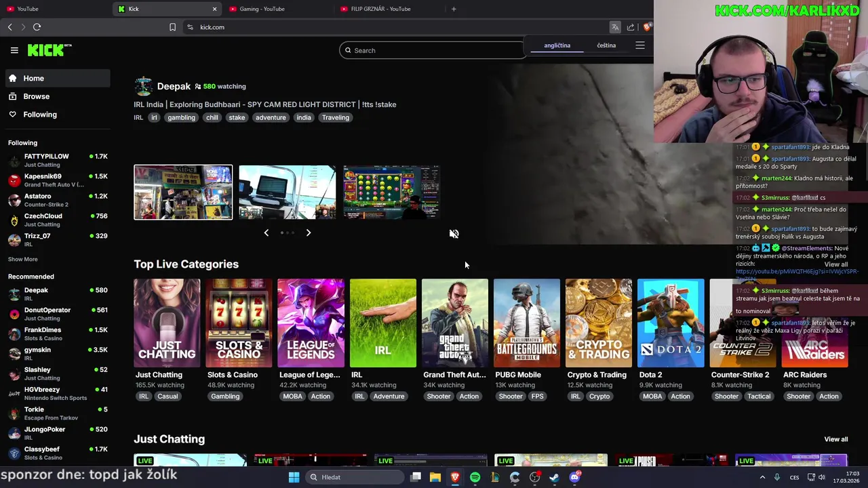Screen dimensions: 868x488
Task: Click MOBA tag under Dota 2
Action: 652,396
